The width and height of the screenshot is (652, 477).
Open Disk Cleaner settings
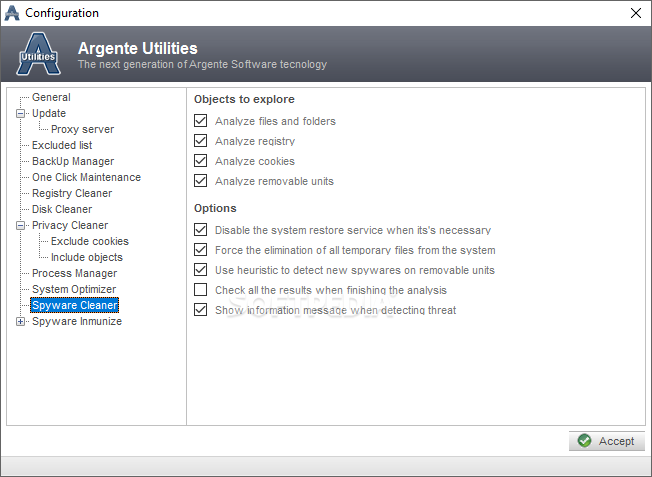pyautogui.click(x=62, y=209)
